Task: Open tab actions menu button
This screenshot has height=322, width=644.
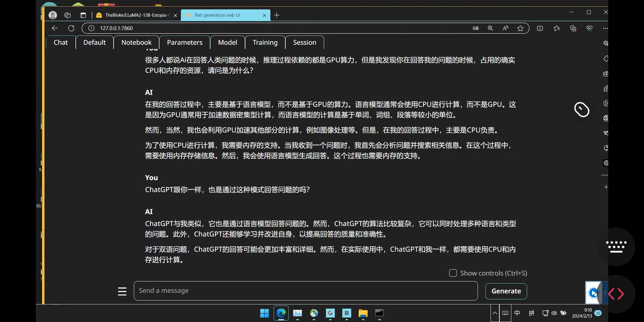Action: pyautogui.click(x=83, y=15)
